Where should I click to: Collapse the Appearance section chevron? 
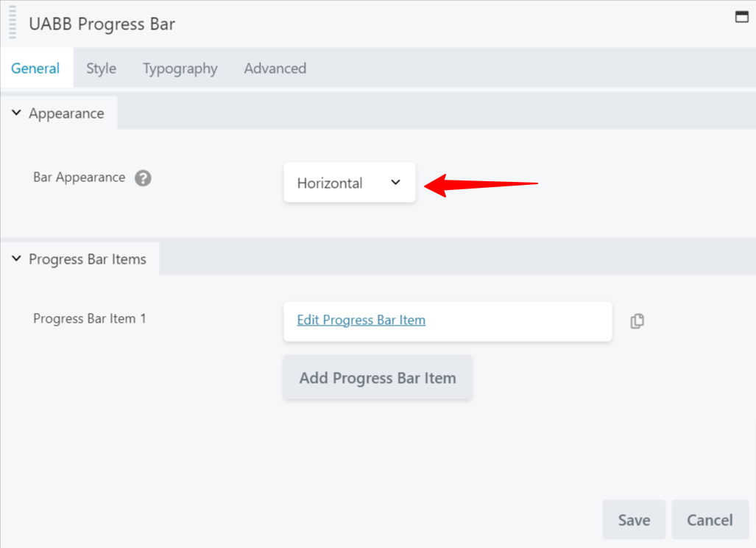point(16,113)
